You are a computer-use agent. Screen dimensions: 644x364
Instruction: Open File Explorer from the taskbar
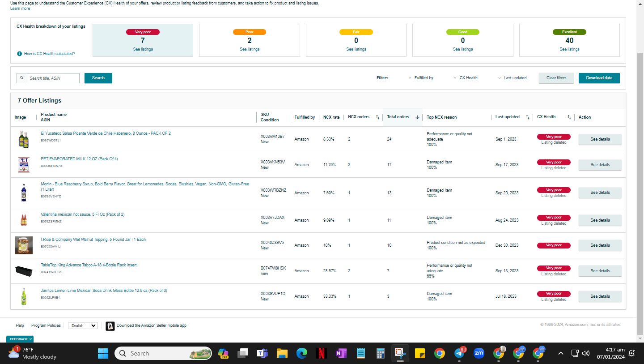point(282,353)
